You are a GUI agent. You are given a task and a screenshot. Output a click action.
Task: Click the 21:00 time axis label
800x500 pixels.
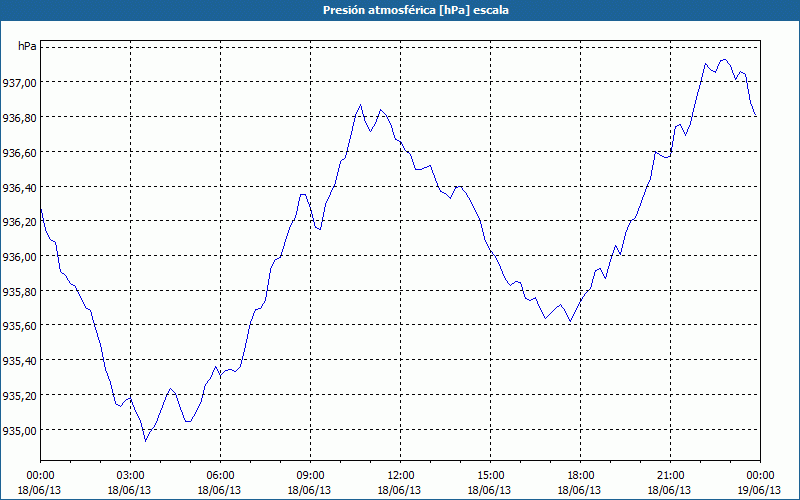(670, 476)
